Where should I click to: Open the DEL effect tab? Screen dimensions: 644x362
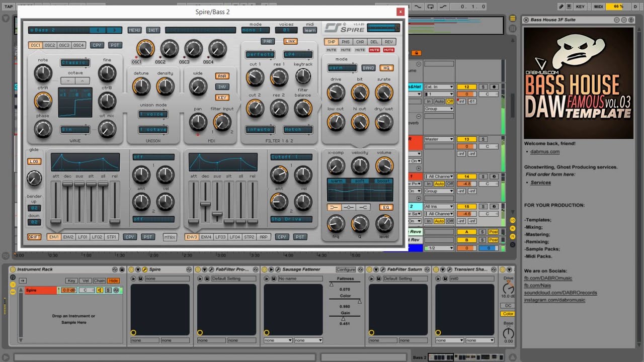[x=374, y=42]
